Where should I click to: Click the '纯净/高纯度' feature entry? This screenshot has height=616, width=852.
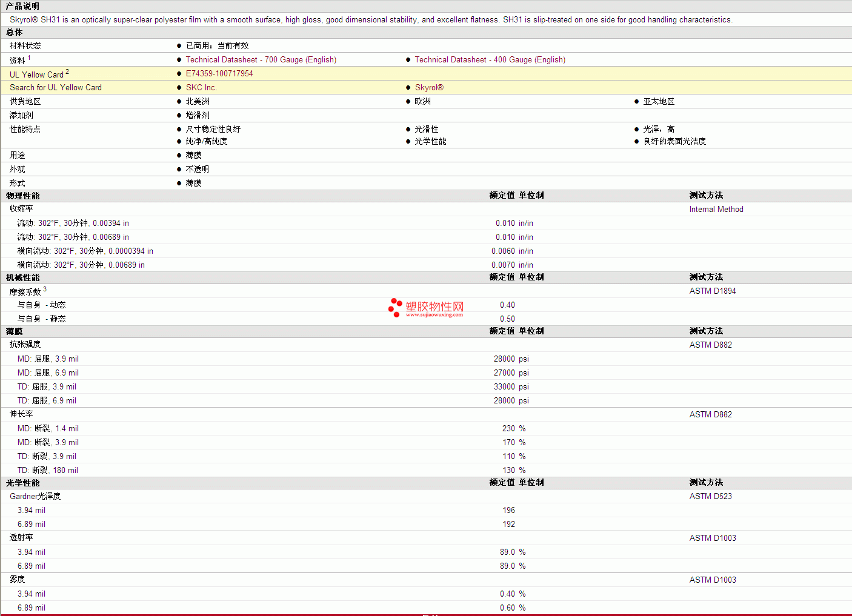pyautogui.click(x=207, y=141)
